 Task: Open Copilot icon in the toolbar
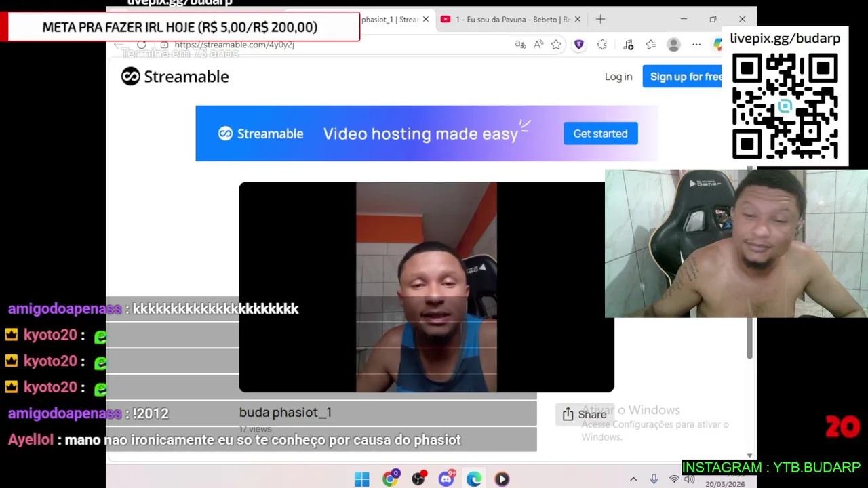[717, 45]
